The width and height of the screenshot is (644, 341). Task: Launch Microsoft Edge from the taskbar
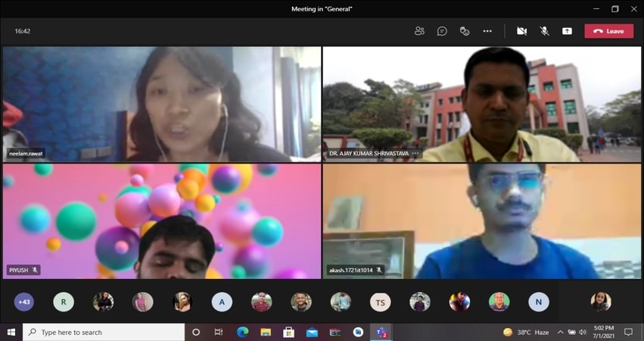(x=242, y=332)
